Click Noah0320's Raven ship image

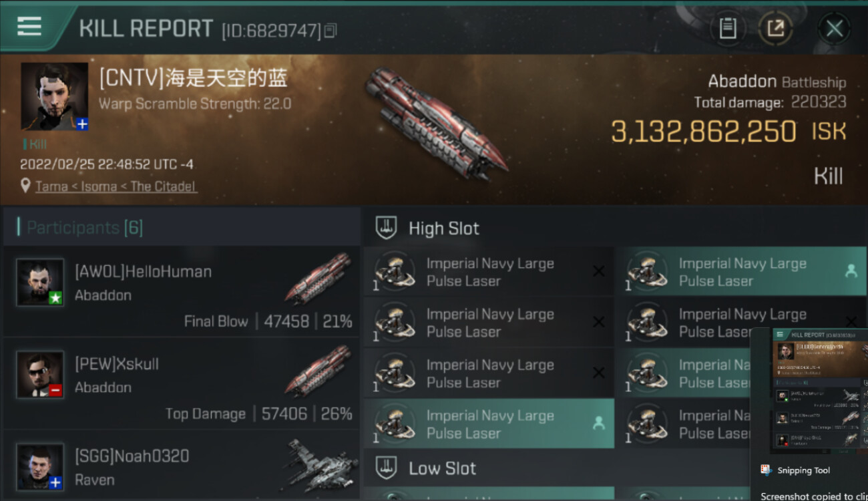318,464
